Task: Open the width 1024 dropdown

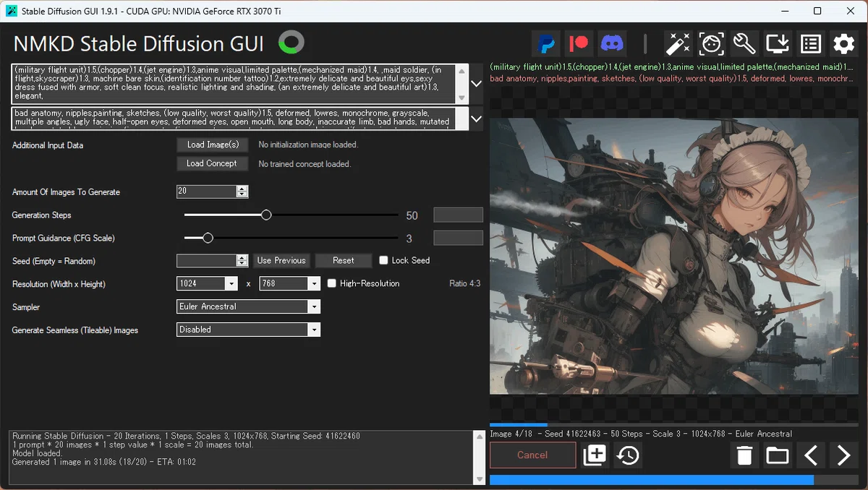Action: pos(207,283)
